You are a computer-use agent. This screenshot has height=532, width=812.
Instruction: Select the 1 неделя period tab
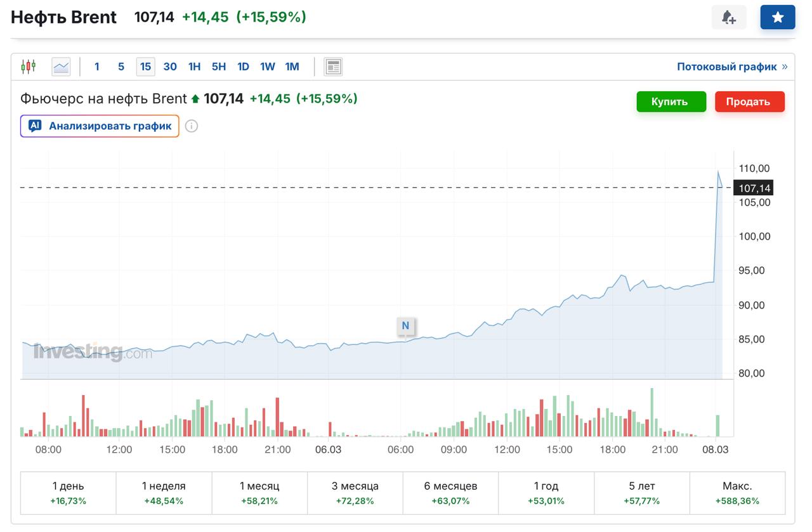click(164, 493)
